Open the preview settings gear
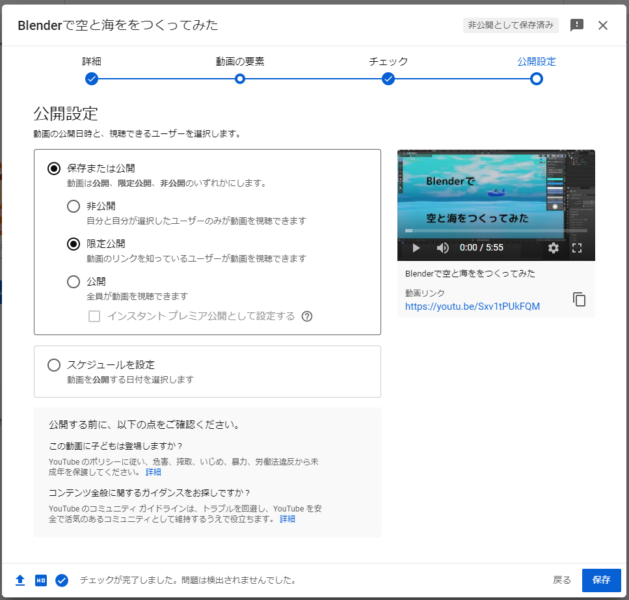This screenshot has height=600, width=629. pos(553,248)
